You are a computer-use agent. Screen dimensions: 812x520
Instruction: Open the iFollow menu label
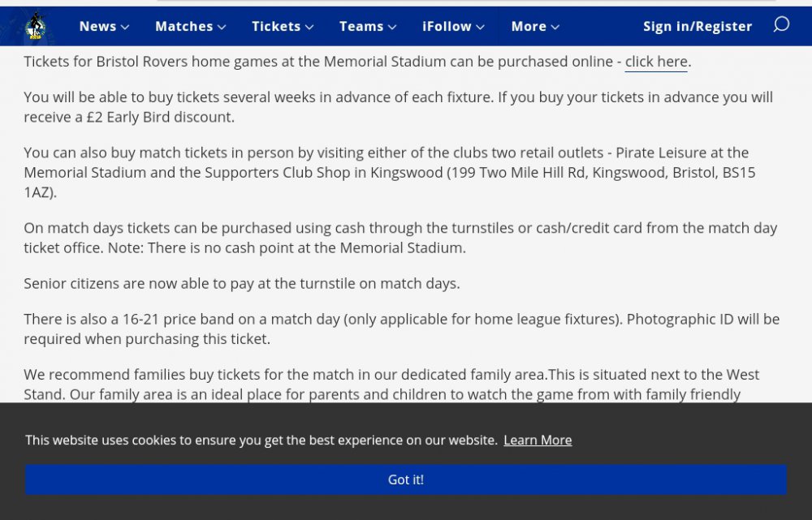(447, 26)
